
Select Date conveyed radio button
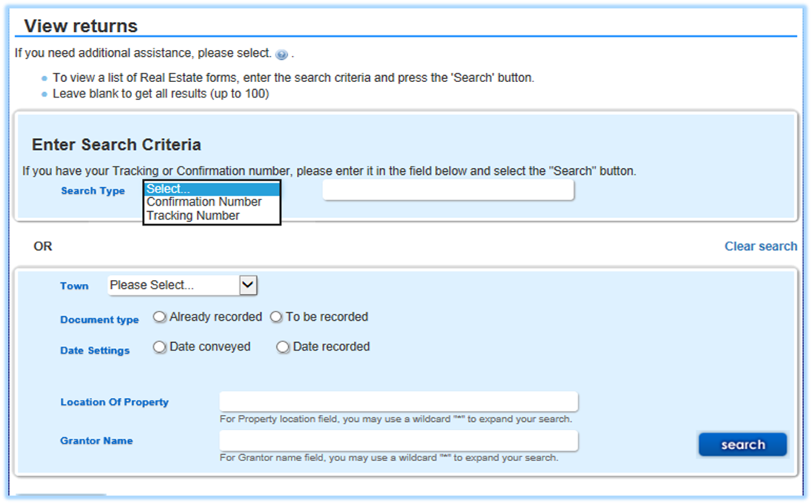click(x=160, y=347)
